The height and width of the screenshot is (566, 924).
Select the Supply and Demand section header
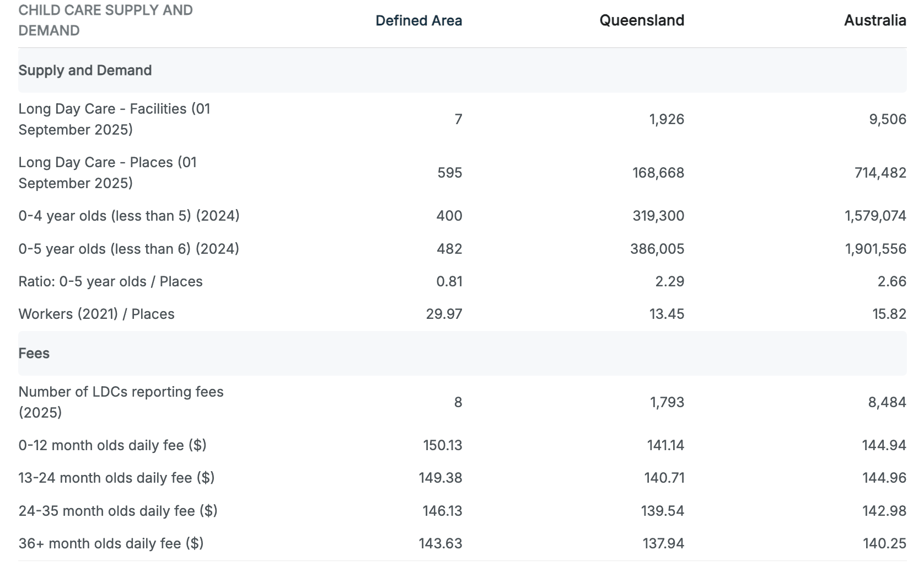85,70
